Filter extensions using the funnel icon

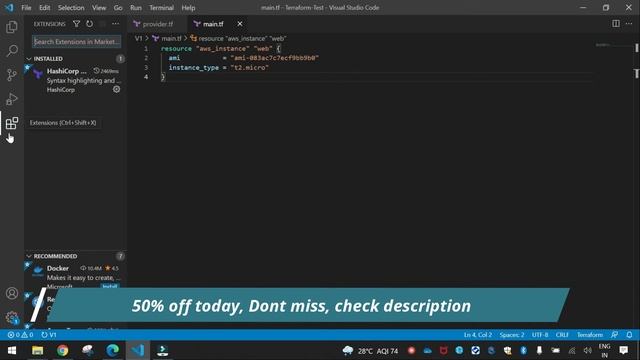76,24
